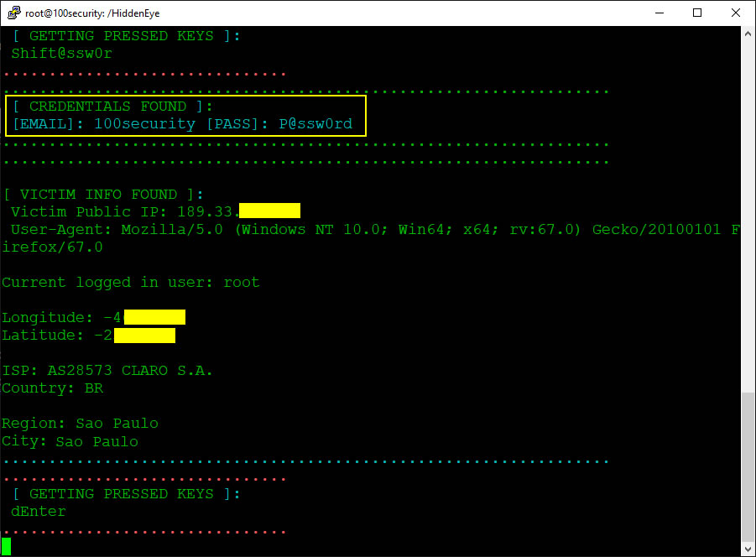The height and width of the screenshot is (557, 756).
Task: Close the PuTTY session window
Action: [736, 13]
